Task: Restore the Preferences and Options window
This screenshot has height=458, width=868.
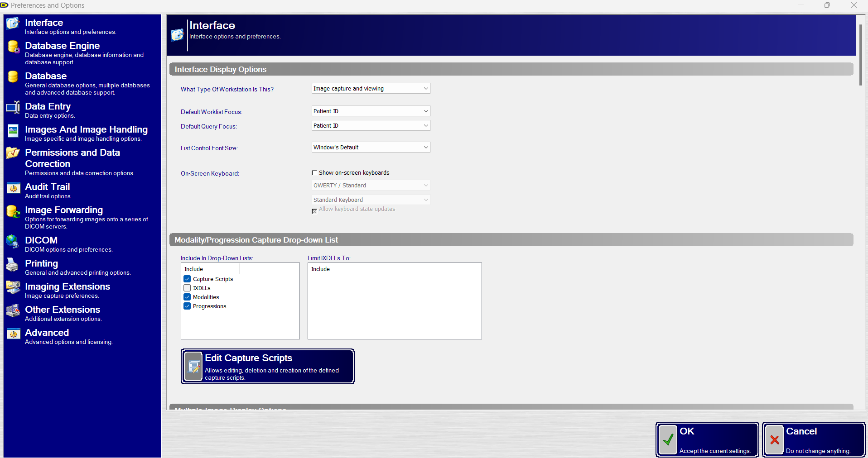Action: [x=827, y=5]
